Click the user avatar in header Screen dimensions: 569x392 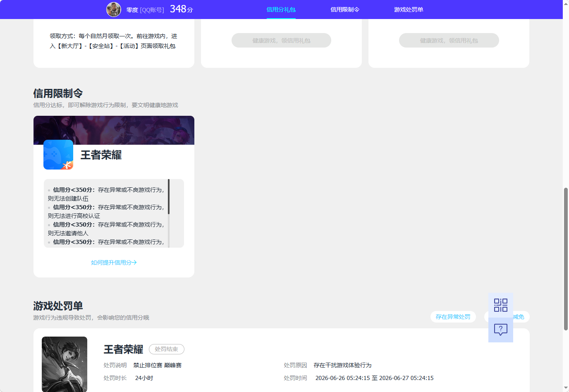[114, 10]
